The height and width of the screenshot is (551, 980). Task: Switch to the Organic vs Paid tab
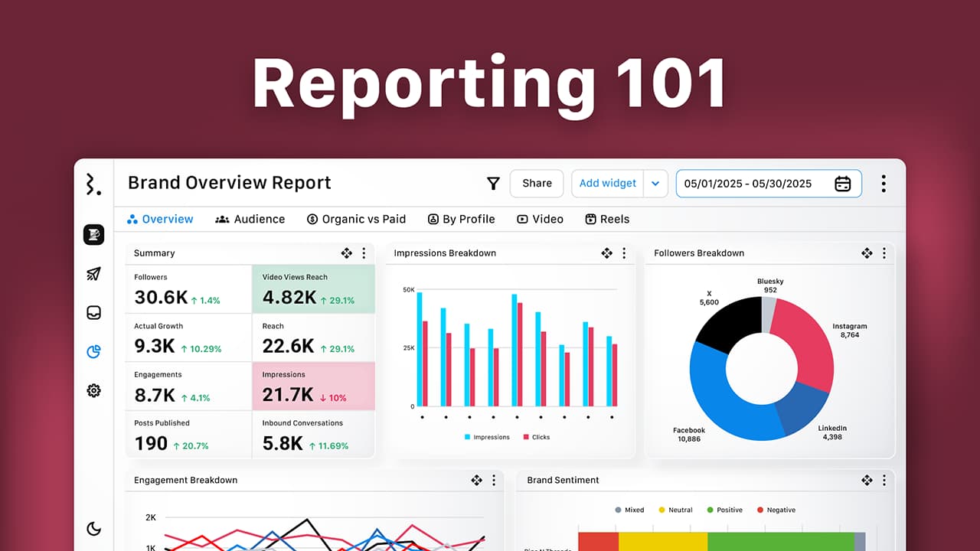[356, 220]
